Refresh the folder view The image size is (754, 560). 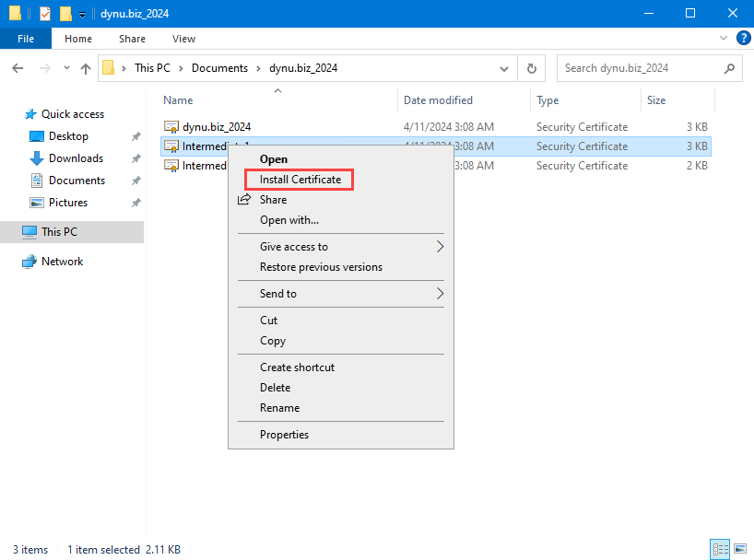(531, 68)
